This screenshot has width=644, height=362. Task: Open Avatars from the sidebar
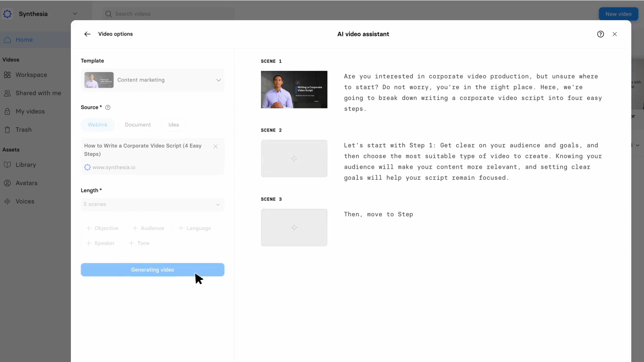(x=26, y=183)
